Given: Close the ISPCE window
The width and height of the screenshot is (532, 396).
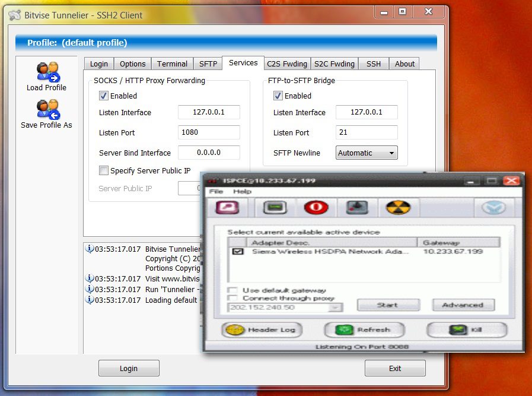Looking at the screenshot, I should coord(512,180).
